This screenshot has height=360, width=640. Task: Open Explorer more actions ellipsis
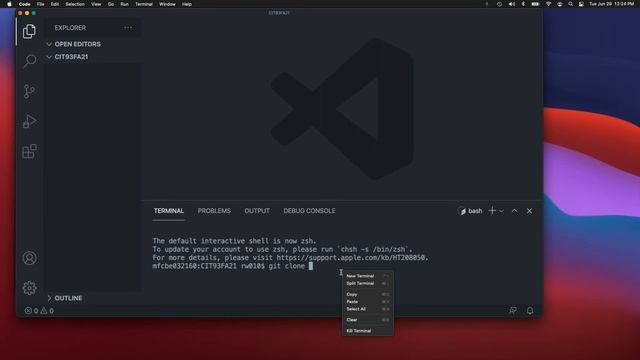coord(128,28)
